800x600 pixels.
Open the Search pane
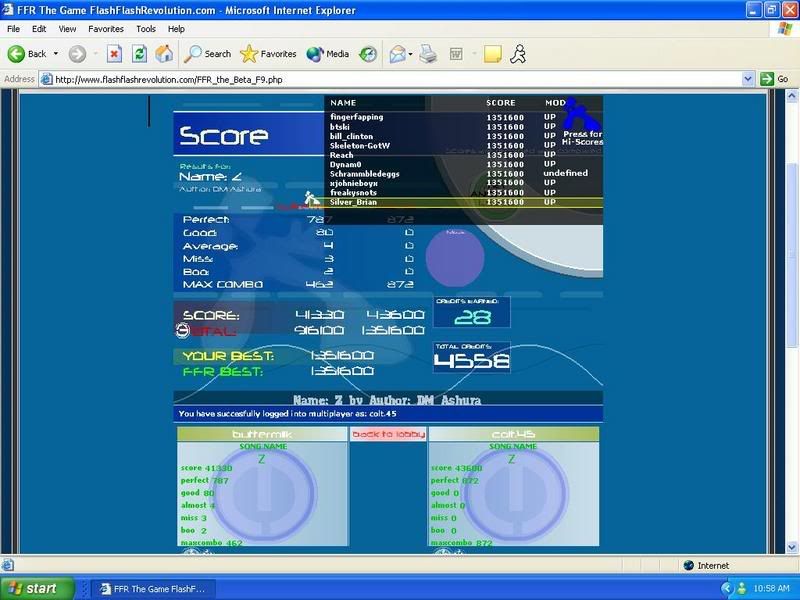coord(208,54)
